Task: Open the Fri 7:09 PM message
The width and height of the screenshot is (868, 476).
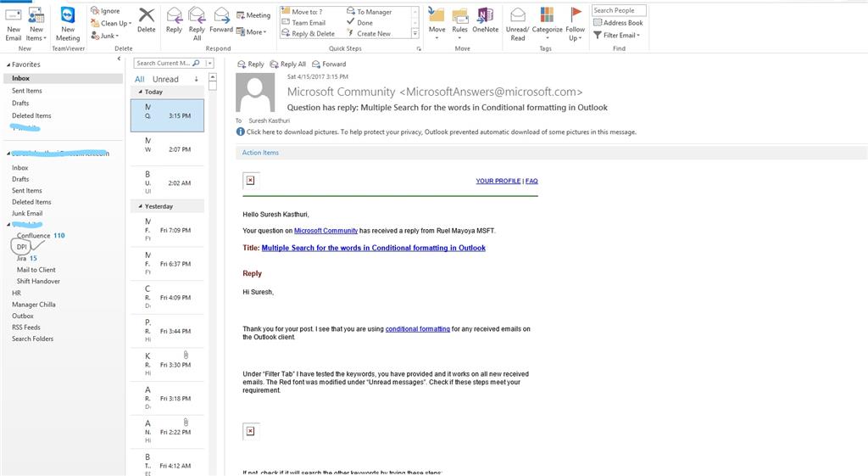Action: (167, 230)
